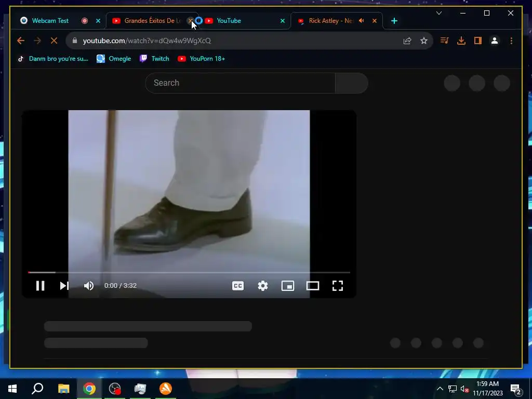Open the Twitch bookmark
Screen dimensions: 532x399
(154, 59)
